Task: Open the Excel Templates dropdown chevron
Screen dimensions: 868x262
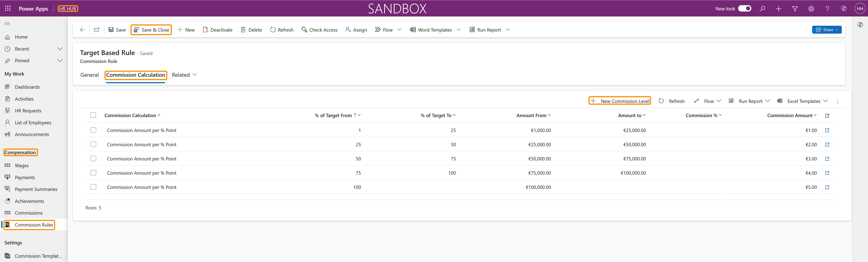Action: [825, 101]
